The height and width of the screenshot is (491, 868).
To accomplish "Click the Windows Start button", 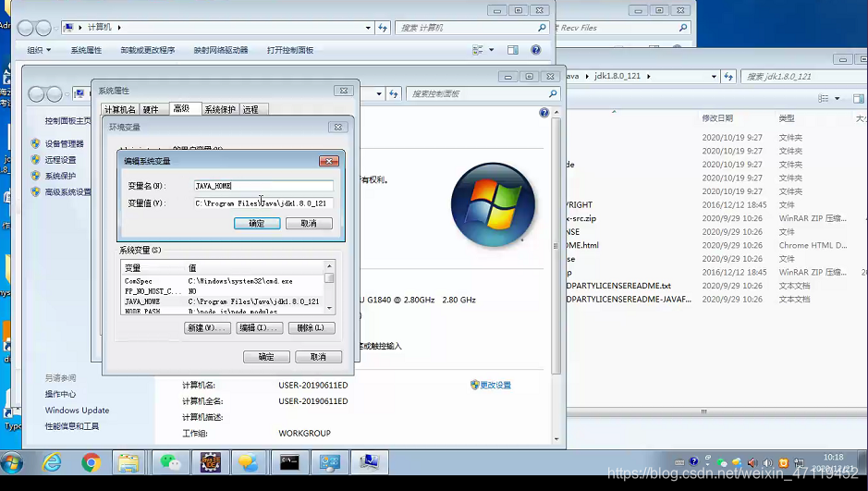I will pyautogui.click(x=12, y=462).
